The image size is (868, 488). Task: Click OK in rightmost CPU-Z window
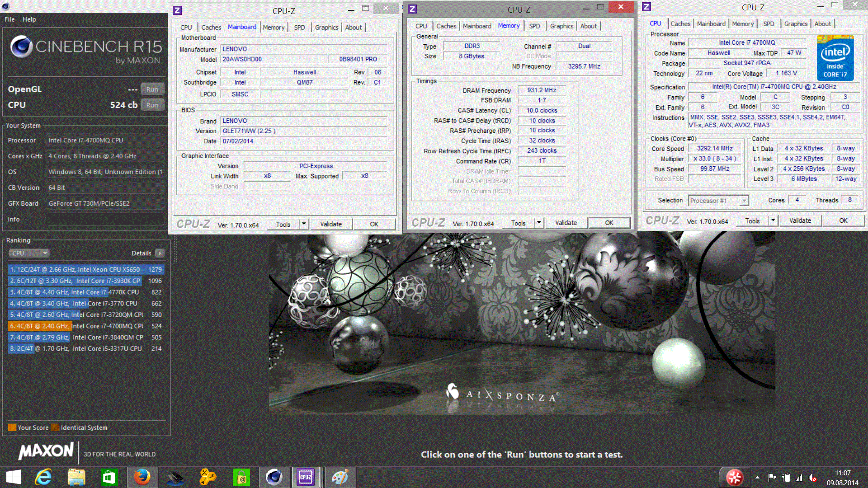pos(844,221)
